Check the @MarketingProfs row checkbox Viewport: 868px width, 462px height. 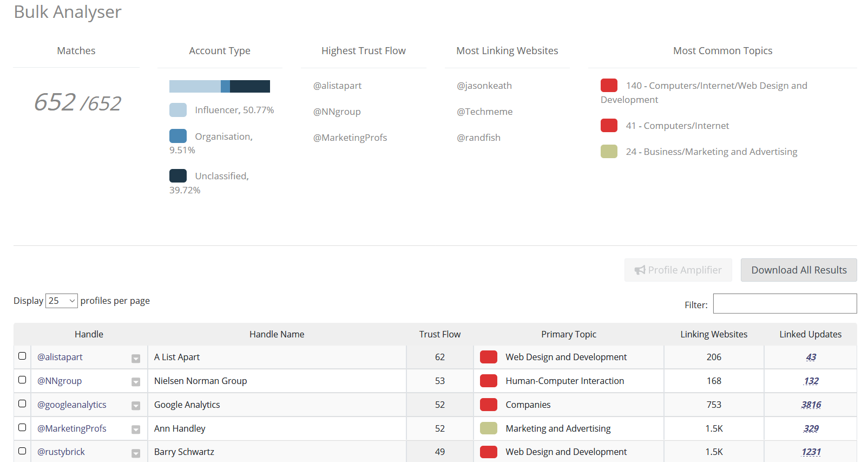(x=22, y=427)
